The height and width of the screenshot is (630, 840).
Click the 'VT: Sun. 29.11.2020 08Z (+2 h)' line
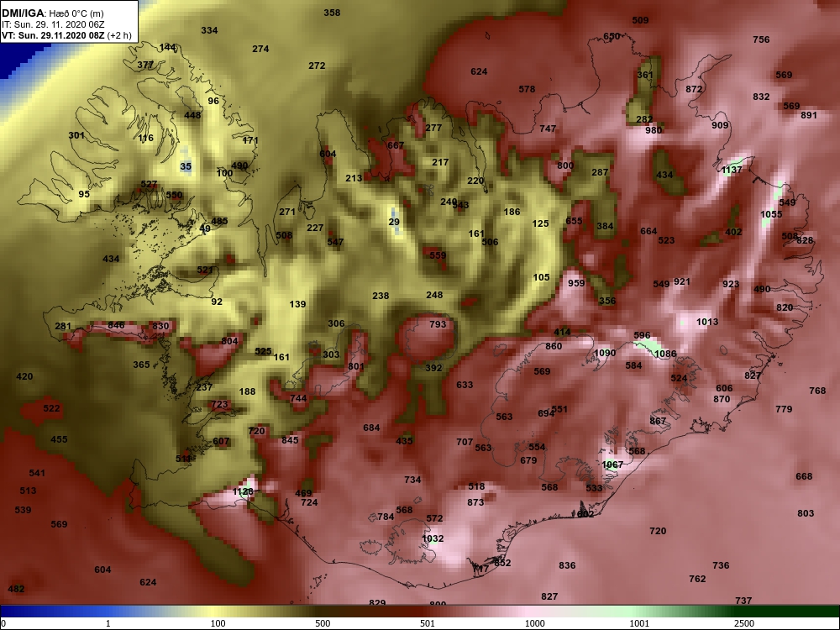coord(66,35)
